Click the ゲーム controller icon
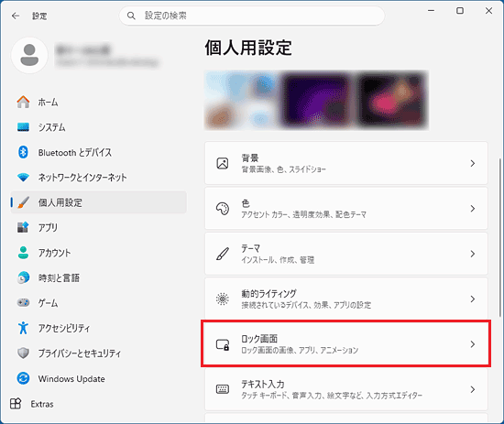The height and width of the screenshot is (424, 504). tap(23, 302)
